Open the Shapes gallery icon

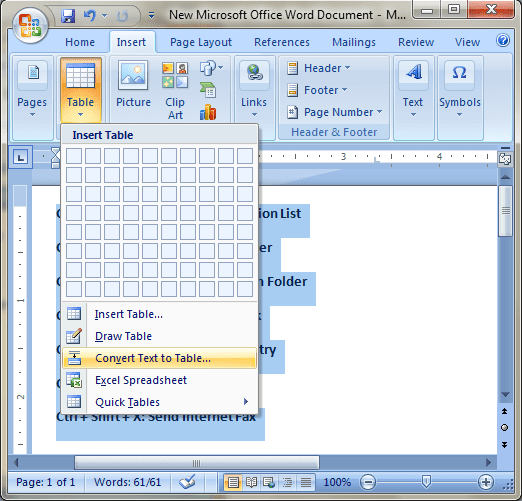[x=211, y=68]
